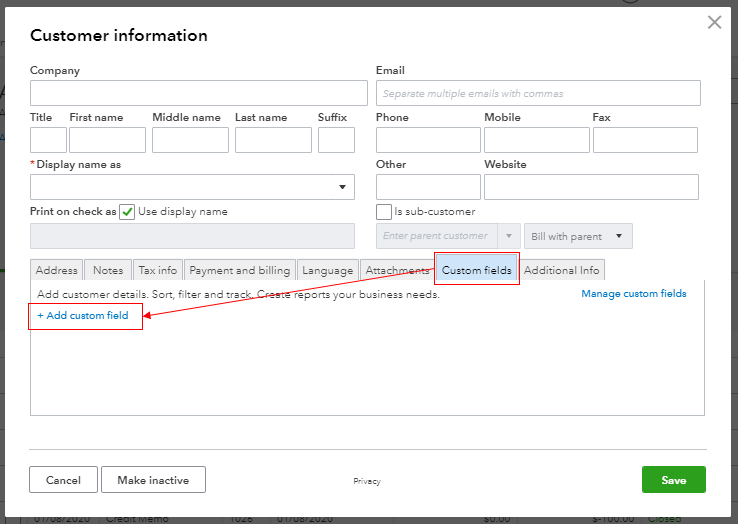
Task: Open the Tax info tab
Action: pos(158,270)
